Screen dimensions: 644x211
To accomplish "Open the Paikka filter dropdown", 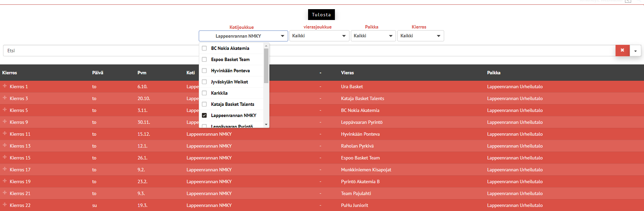I will pos(373,36).
